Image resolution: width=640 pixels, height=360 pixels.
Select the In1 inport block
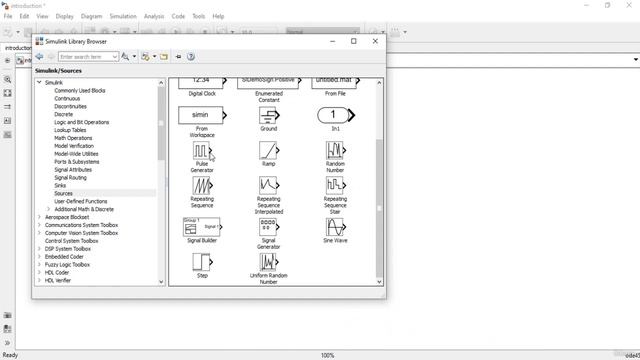click(x=336, y=115)
